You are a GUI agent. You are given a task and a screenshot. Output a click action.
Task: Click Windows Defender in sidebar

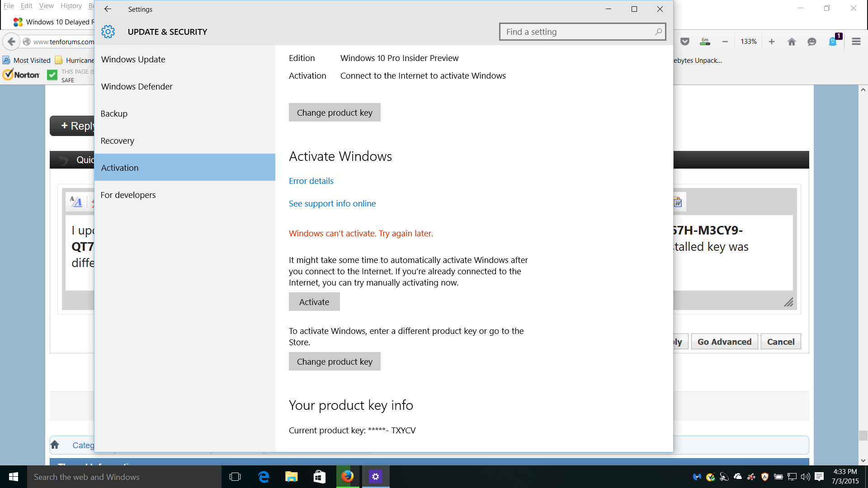click(x=137, y=86)
